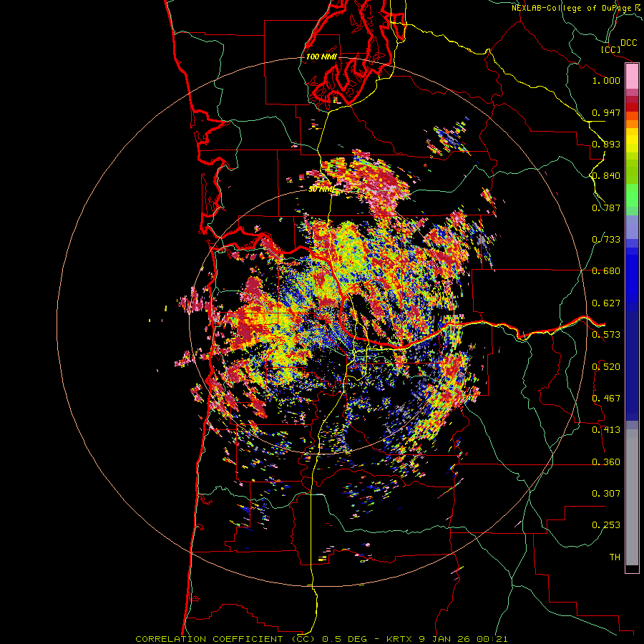Click the CORRELATION COEFFICIENT caption text
The width and height of the screenshot is (644, 644).
coord(209,639)
